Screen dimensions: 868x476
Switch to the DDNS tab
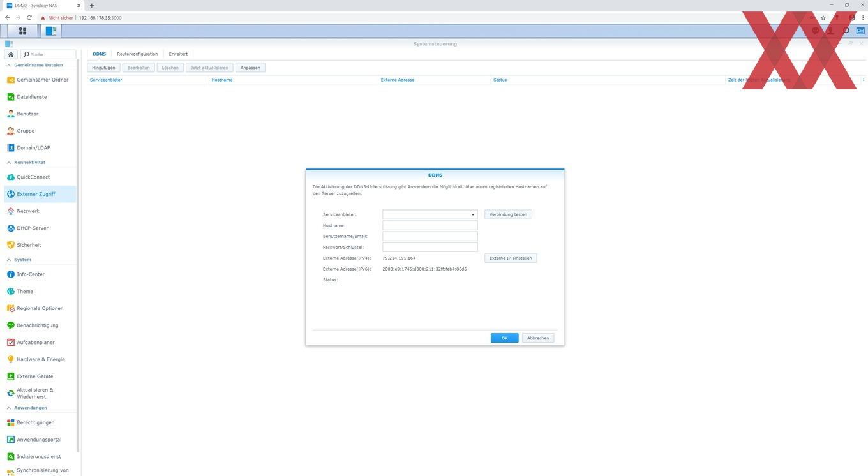tap(99, 54)
